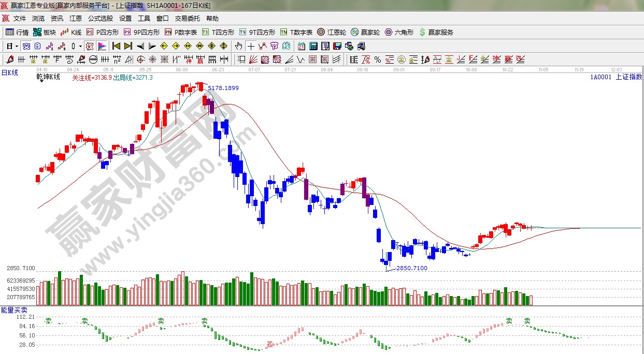This screenshot has height=354, width=644.
Task: Open the 交易委托 menu
Action: tap(187, 19)
